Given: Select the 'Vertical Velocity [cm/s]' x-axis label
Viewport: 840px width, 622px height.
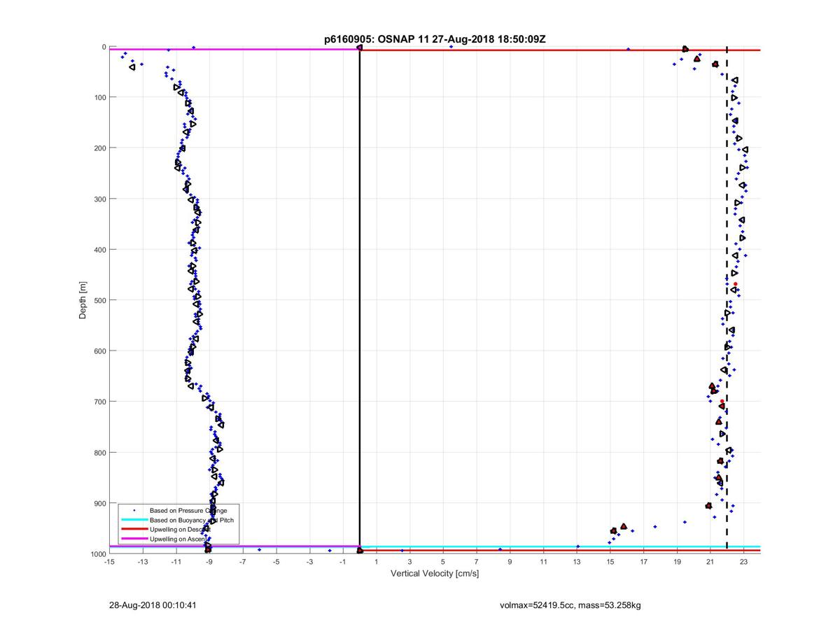Looking at the screenshot, I should point(435,574).
